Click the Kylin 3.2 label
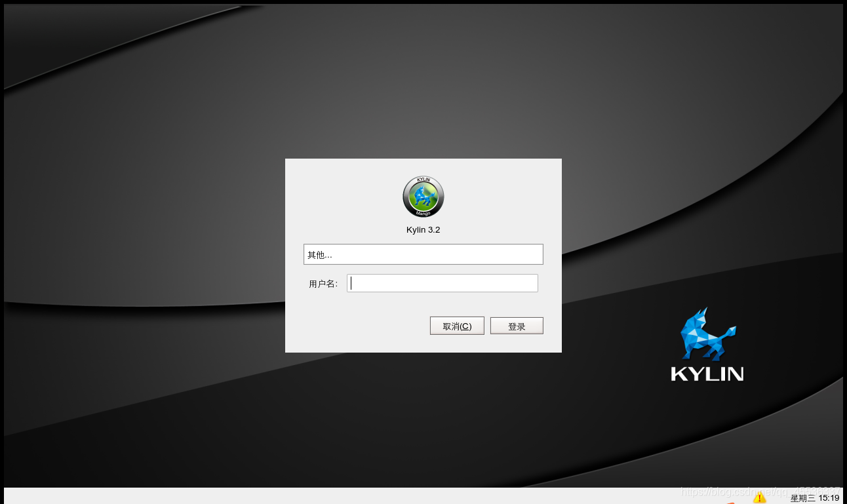The height and width of the screenshot is (504, 847). click(423, 230)
